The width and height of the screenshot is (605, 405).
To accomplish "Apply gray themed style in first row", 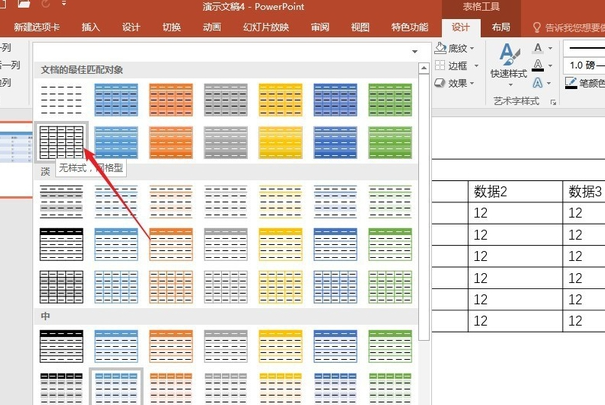I will [x=226, y=100].
